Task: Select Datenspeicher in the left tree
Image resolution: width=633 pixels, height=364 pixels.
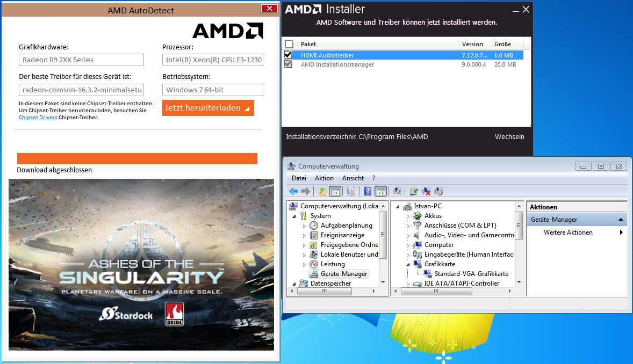Action: pos(330,283)
